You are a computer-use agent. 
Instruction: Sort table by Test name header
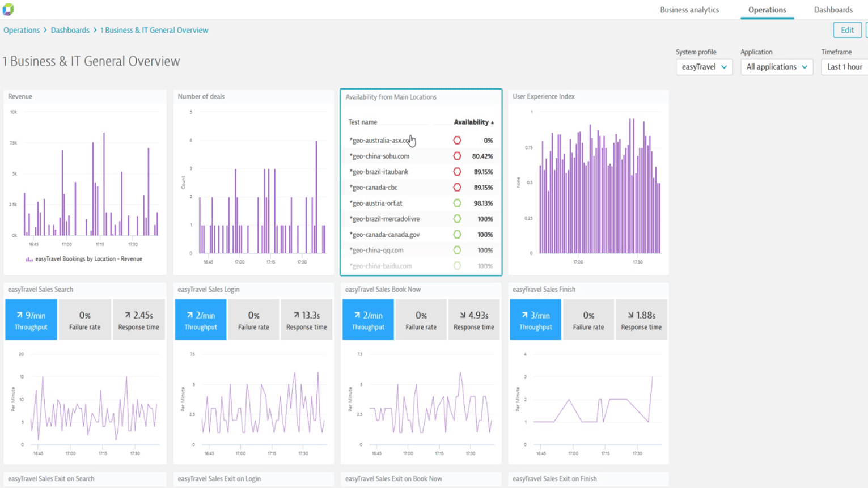[363, 122]
